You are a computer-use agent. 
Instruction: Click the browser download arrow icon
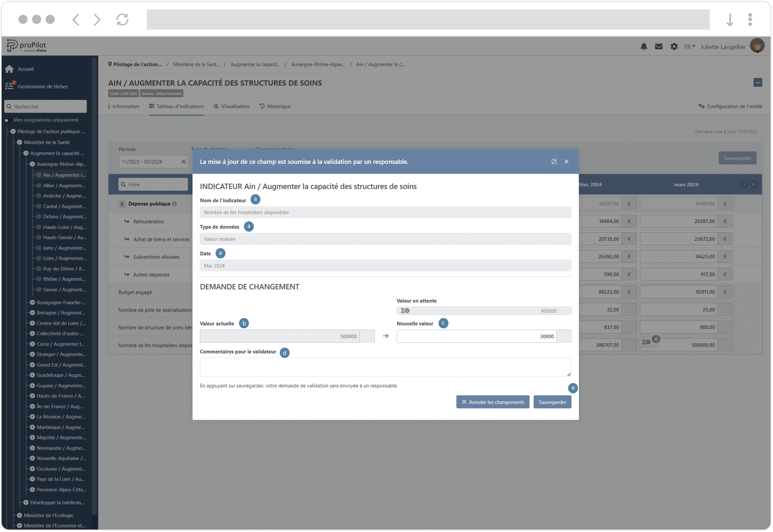(730, 19)
